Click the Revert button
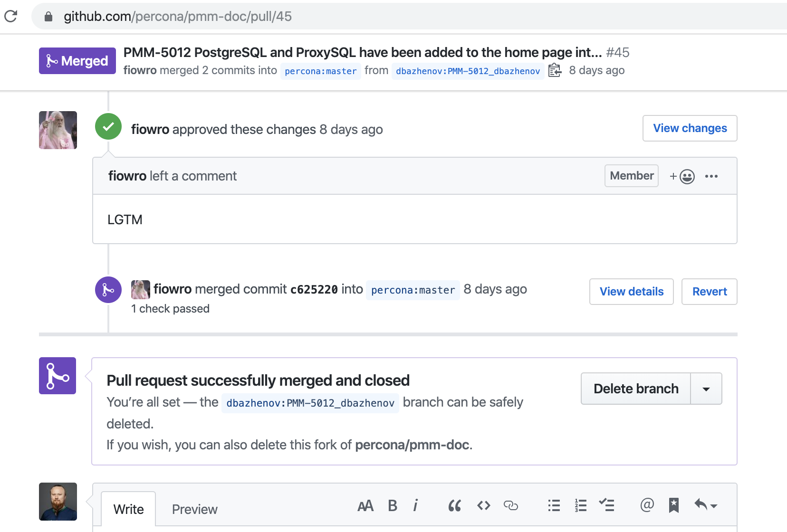Screen dimensions: 787x532 [710, 292]
